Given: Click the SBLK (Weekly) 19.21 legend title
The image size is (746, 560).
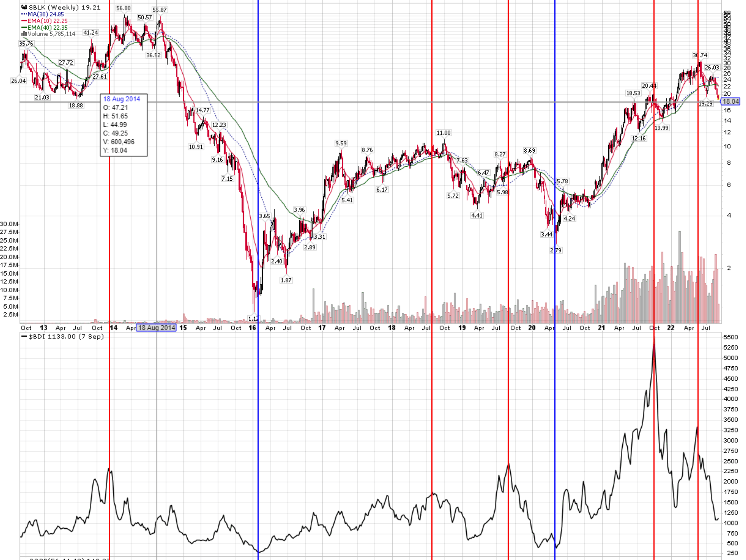Looking at the screenshot, I should [x=61, y=8].
